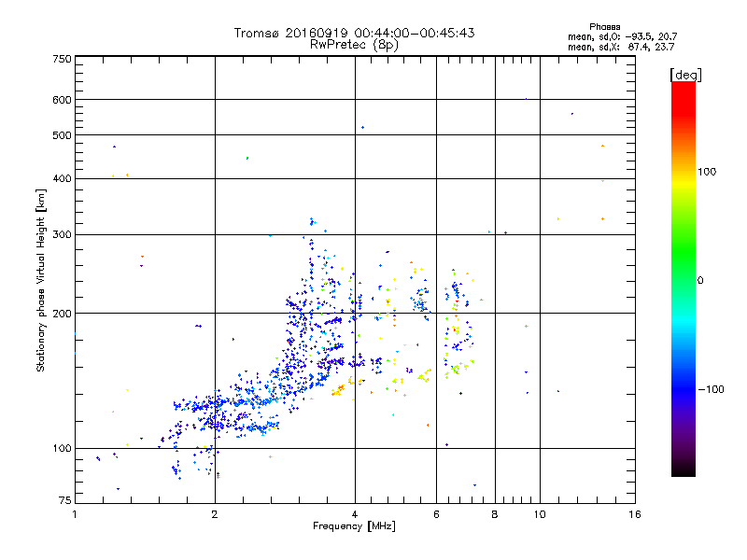Select the 'RwPretec (8p)' subtitle text

354,45
